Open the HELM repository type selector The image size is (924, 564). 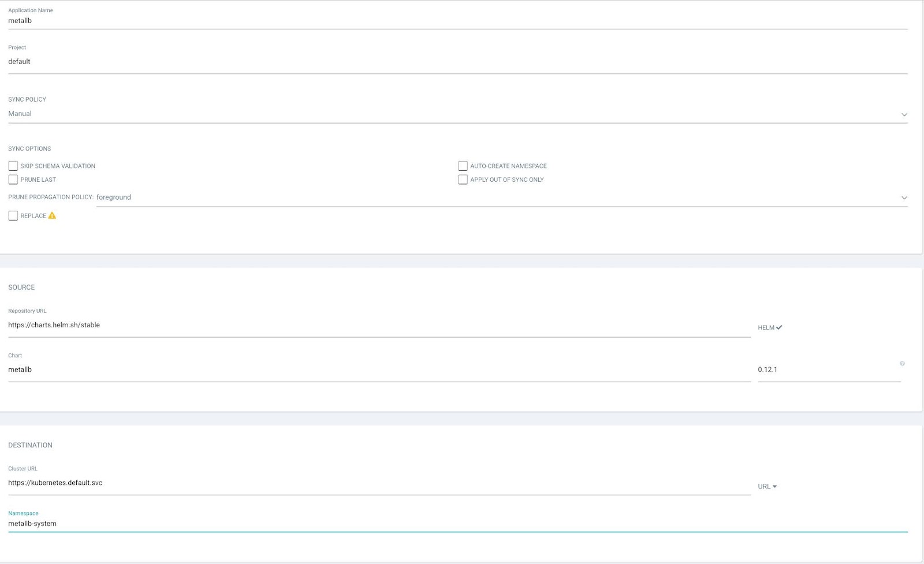coord(770,327)
